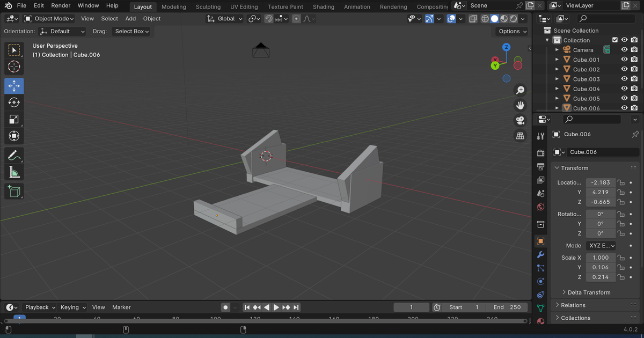Open the Object Mode dropdown
Image resolution: width=644 pixels, height=338 pixels.
coord(49,18)
